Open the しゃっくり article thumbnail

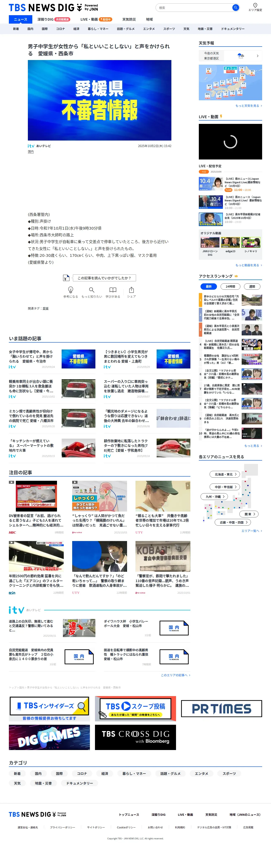point(100,496)
